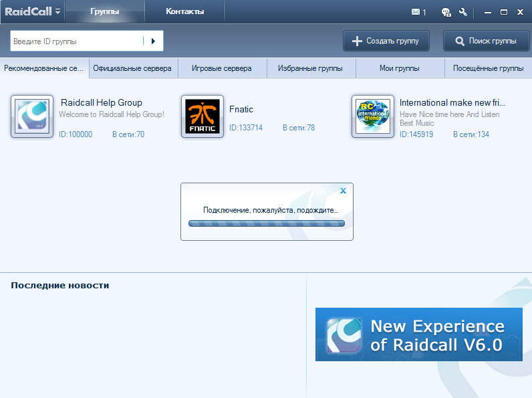Click the Создать группу button
The width and height of the screenshot is (532, 398).
pyautogui.click(x=386, y=41)
